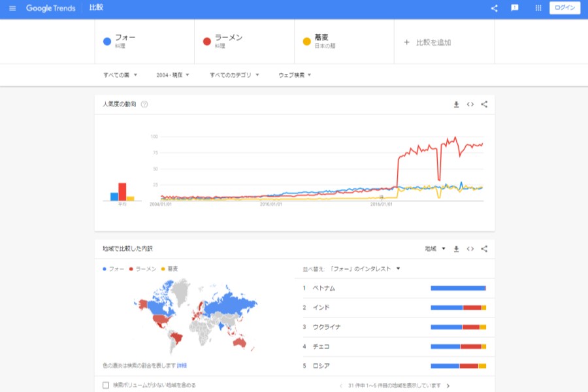Image resolution: width=588 pixels, height=392 pixels.
Task: Expand the すべての国 country dropdown
Action: tap(120, 75)
